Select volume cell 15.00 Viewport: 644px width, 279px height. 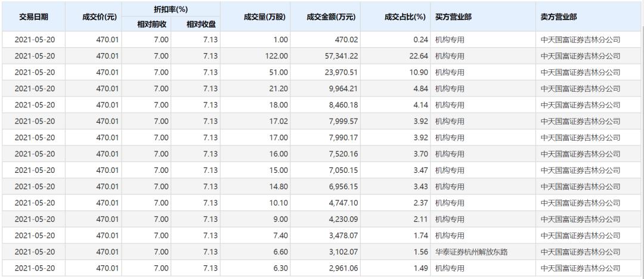click(x=279, y=170)
